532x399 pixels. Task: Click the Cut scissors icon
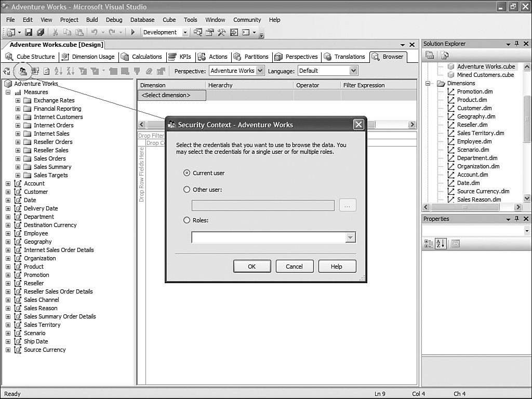pyautogui.click(x=55, y=32)
